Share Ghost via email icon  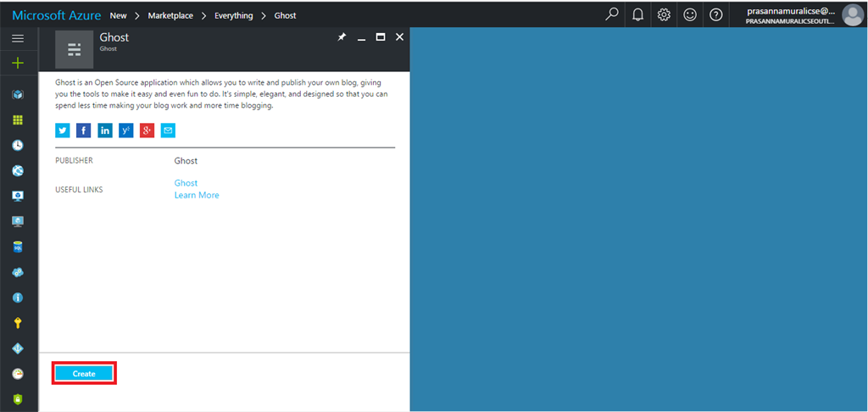tap(169, 131)
